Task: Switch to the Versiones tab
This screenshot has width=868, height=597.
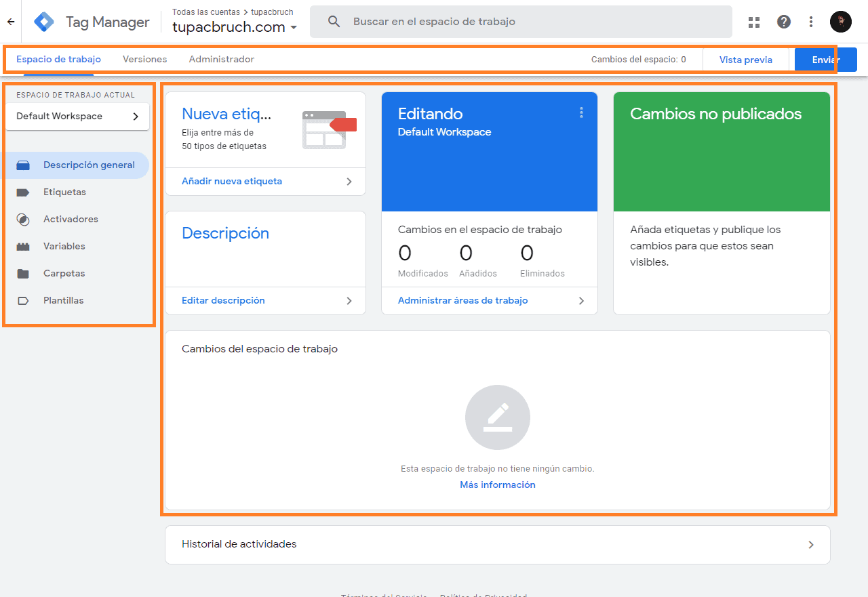Action: 144,59
